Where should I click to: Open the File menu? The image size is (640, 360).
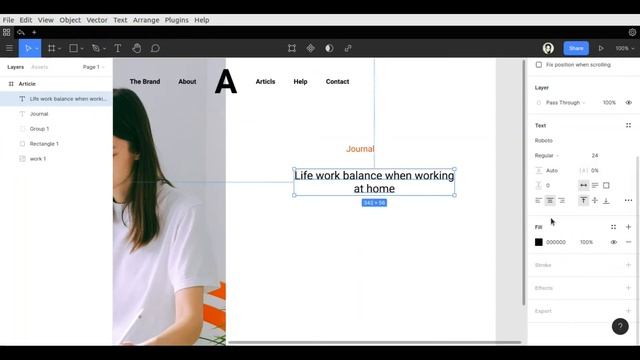8,20
